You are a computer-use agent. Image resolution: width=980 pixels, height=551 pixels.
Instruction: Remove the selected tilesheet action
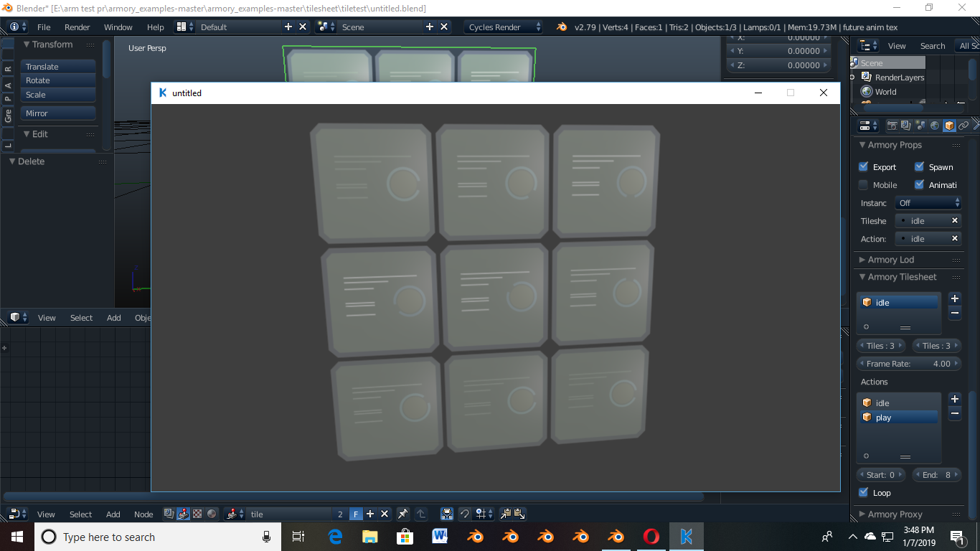tap(955, 413)
